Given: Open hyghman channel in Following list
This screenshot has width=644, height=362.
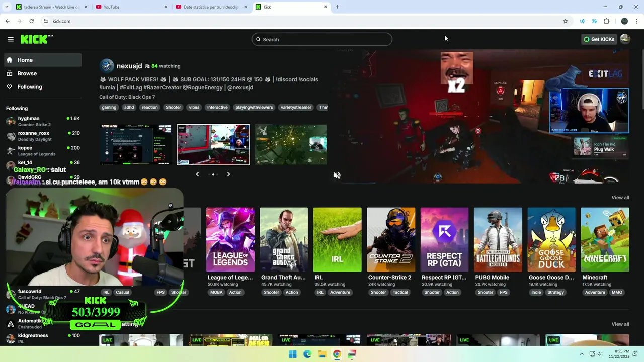Looking at the screenshot, I should coord(43,121).
